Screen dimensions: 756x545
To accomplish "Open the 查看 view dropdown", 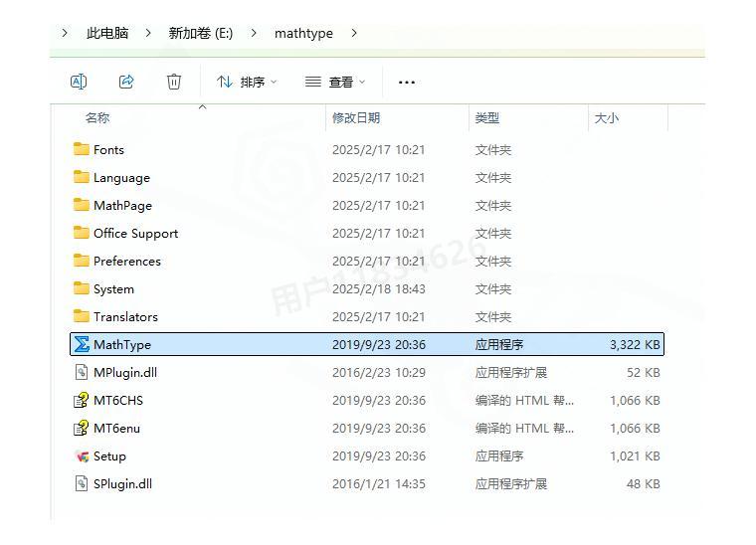I will click(335, 82).
